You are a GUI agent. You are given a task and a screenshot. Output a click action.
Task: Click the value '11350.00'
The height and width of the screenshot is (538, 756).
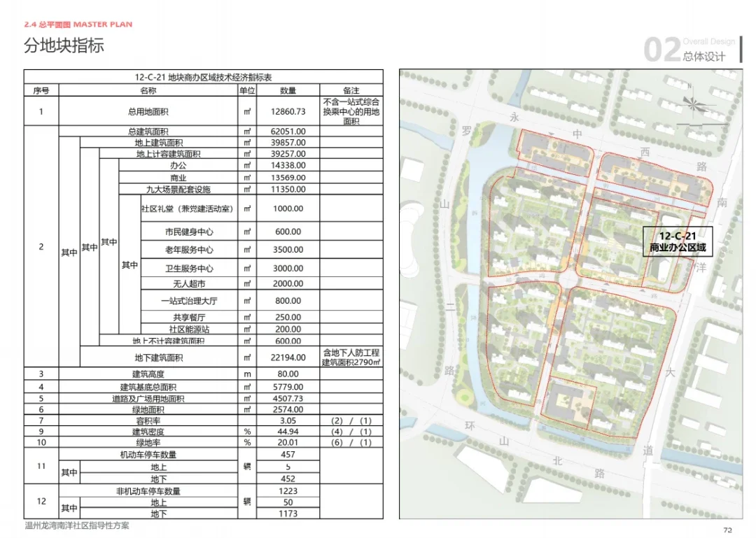coord(288,190)
